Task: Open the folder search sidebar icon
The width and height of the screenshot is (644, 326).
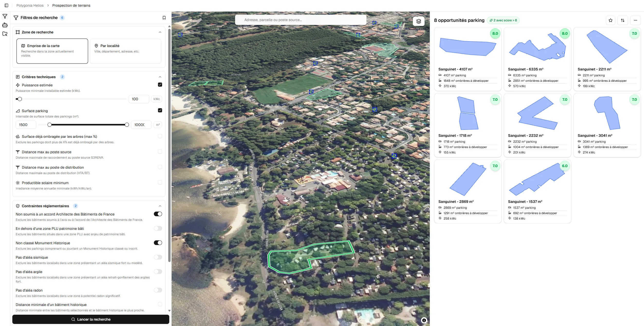Action: tap(5, 34)
